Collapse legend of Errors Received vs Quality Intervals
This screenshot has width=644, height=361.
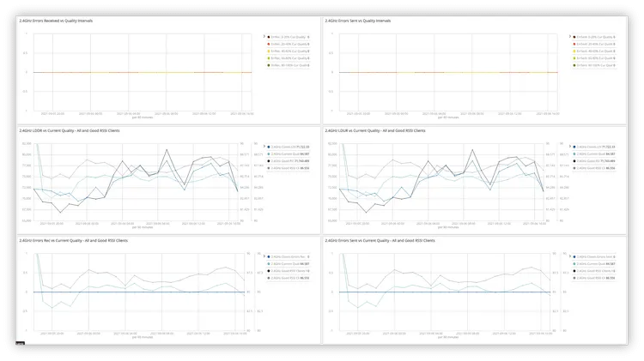pos(263,37)
